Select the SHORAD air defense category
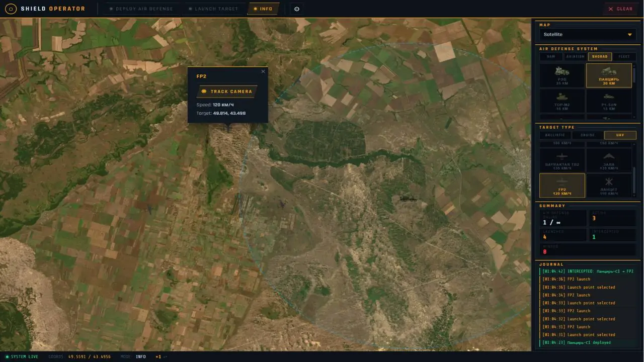Image resolution: width=644 pixels, height=362 pixels. click(600, 57)
